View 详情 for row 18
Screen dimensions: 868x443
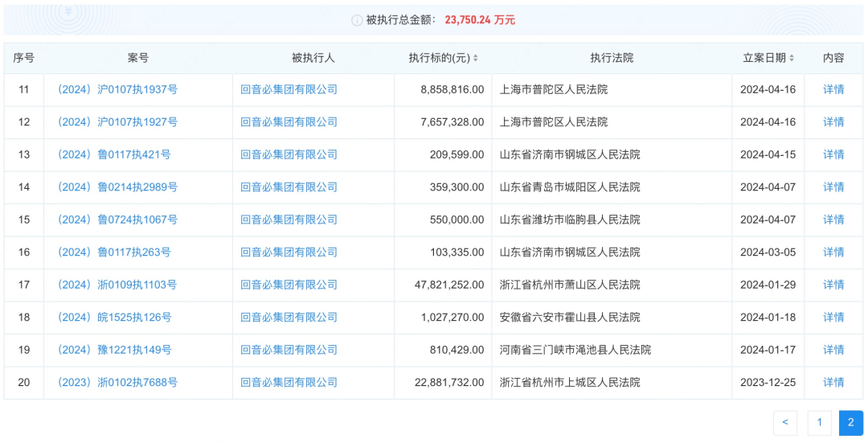tap(833, 318)
